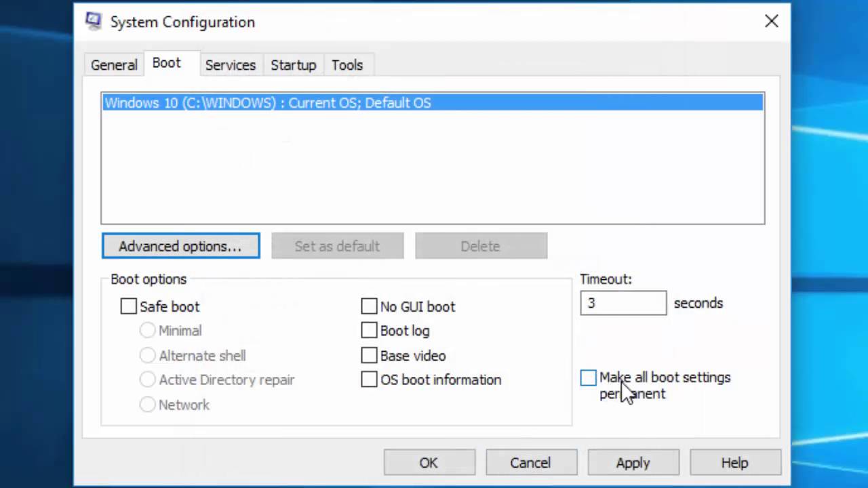Click the Cancel button
The width and height of the screenshot is (868, 488).
click(531, 463)
